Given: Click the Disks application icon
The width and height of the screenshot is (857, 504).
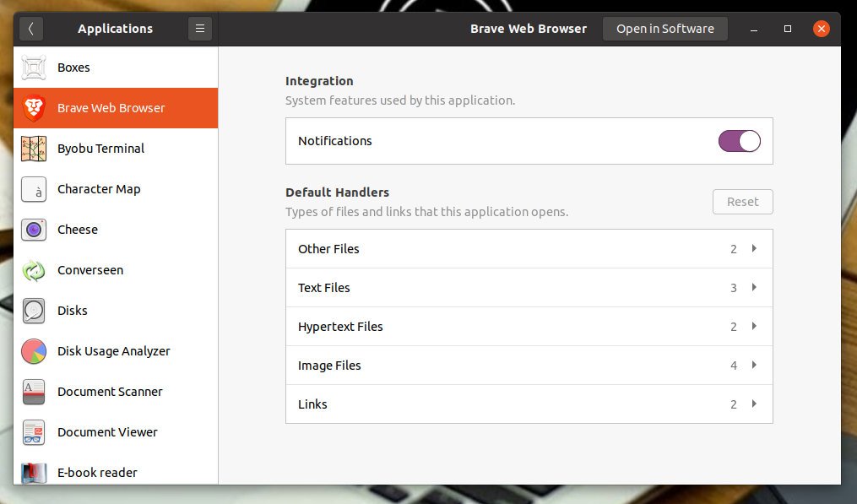Looking at the screenshot, I should (34, 311).
